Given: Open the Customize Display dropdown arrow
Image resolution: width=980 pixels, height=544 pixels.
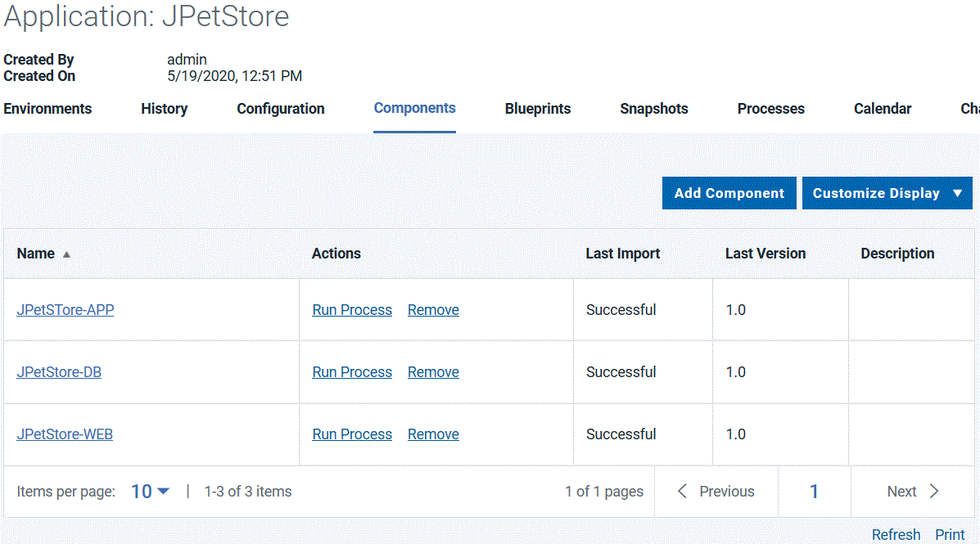Looking at the screenshot, I should 956,193.
